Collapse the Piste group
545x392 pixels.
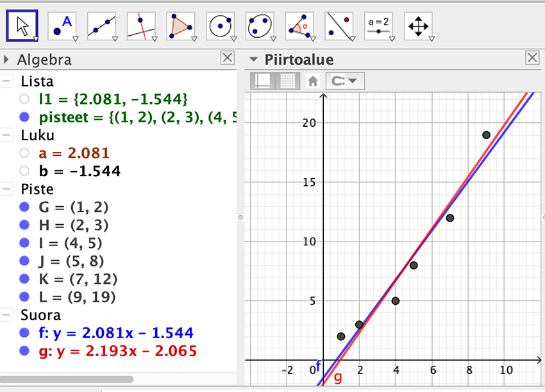pyautogui.click(x=6, y=189)
